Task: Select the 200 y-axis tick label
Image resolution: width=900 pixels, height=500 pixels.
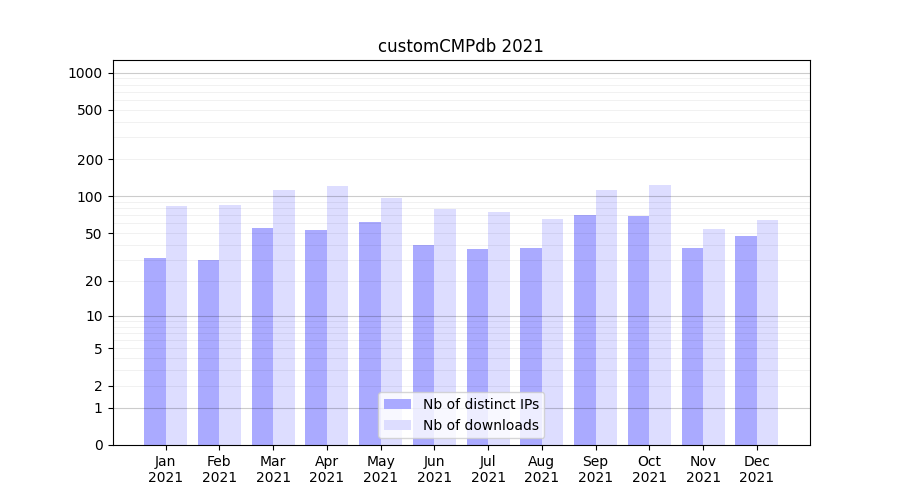Action: (89, 160)
